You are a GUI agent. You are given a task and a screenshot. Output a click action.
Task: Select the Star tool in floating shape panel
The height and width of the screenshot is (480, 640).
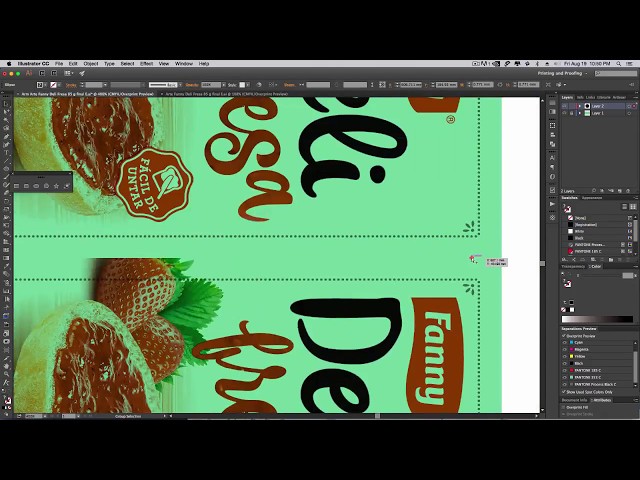tap(56, 186)
